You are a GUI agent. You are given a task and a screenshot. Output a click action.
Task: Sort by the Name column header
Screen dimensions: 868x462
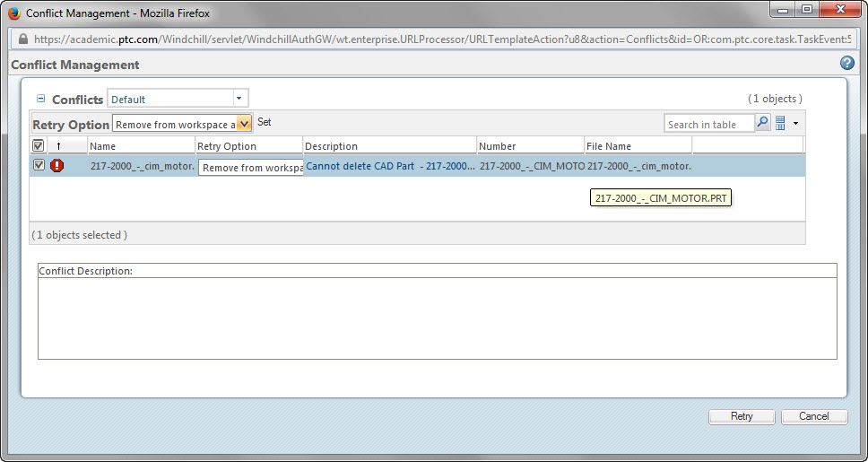click(x=141, y=146)
